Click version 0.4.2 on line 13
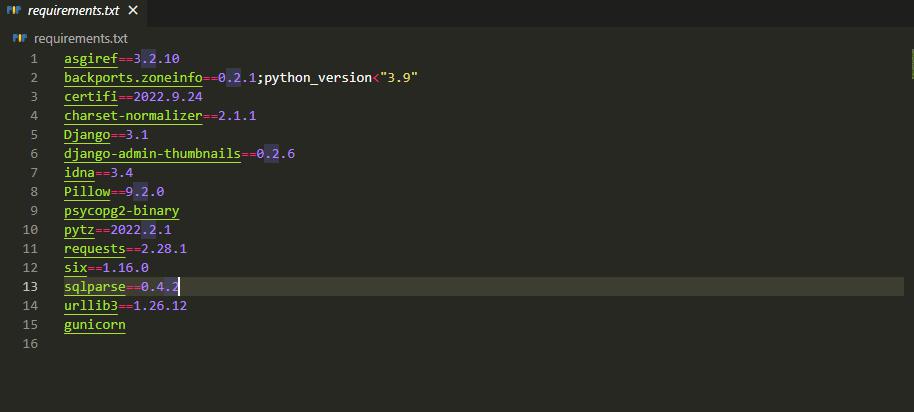The image size is (914, 412). 160,287
